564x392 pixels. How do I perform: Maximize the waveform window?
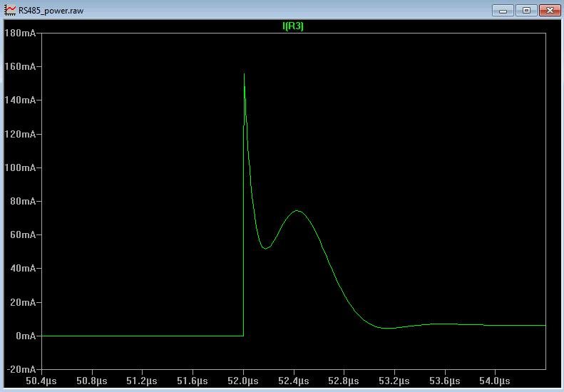(x=526, y=10)
